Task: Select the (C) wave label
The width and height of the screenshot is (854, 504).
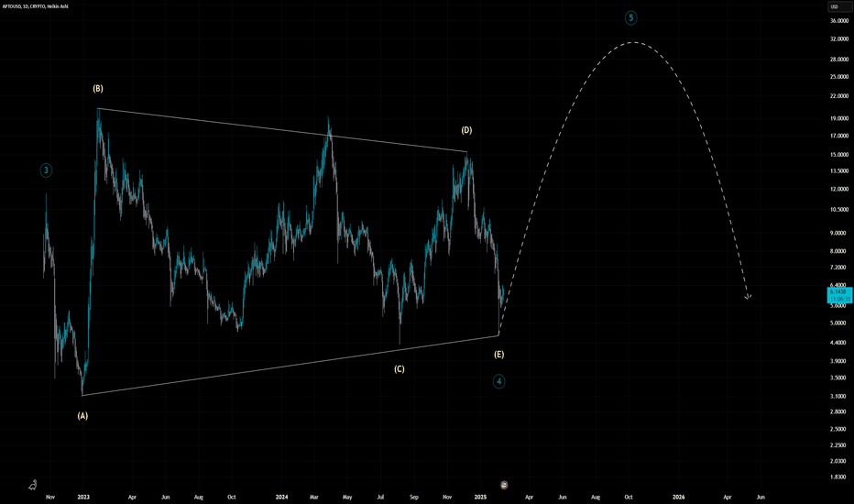Action: pos(400,369)
